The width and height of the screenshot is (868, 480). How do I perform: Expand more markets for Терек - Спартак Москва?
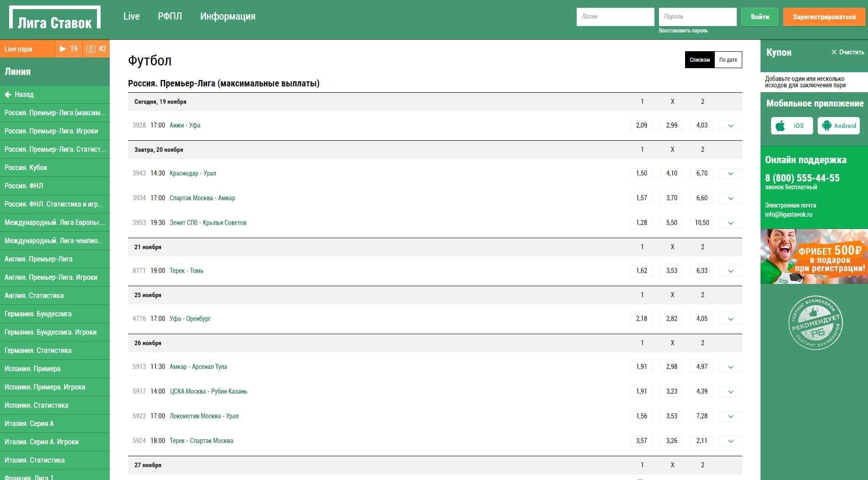tap(730, 441)
